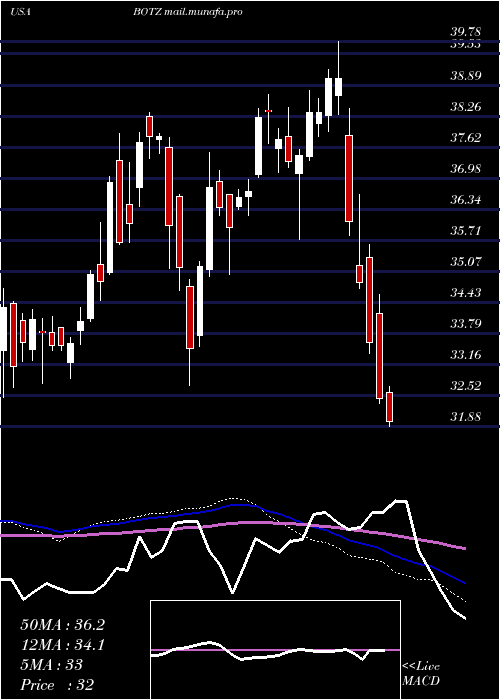Click inside the MACD inset chart
The width and height of the screenshot is (500, 700).
(275, 650)
